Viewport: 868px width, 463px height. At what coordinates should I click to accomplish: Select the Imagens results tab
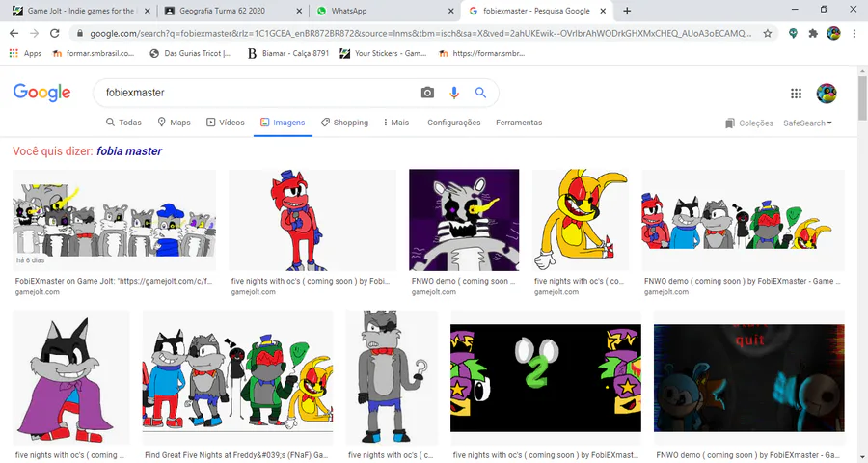pyautogui.click(x=283, y=123)
